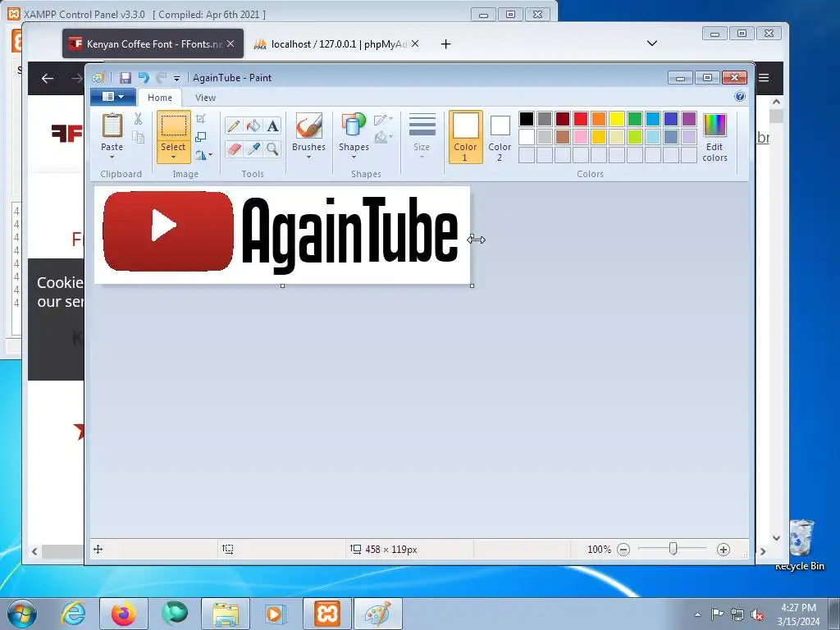The image size is (840, 630).
Task: Expand the Select dropdown arrow
Action: 174,157
